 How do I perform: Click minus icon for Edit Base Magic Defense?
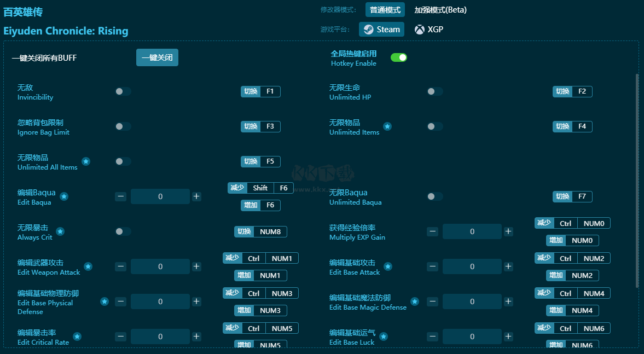(432, 301)
